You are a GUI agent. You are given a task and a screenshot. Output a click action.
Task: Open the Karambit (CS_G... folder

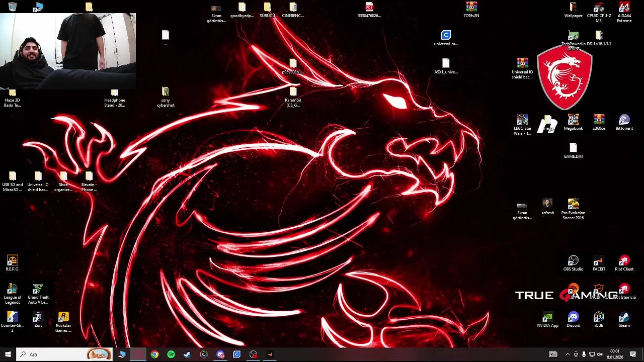coord(293,97)
